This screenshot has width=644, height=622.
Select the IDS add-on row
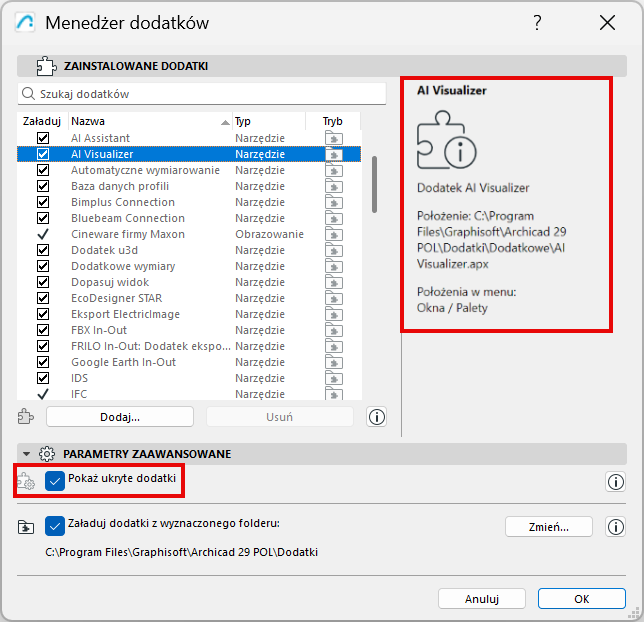tap(189, 378)
